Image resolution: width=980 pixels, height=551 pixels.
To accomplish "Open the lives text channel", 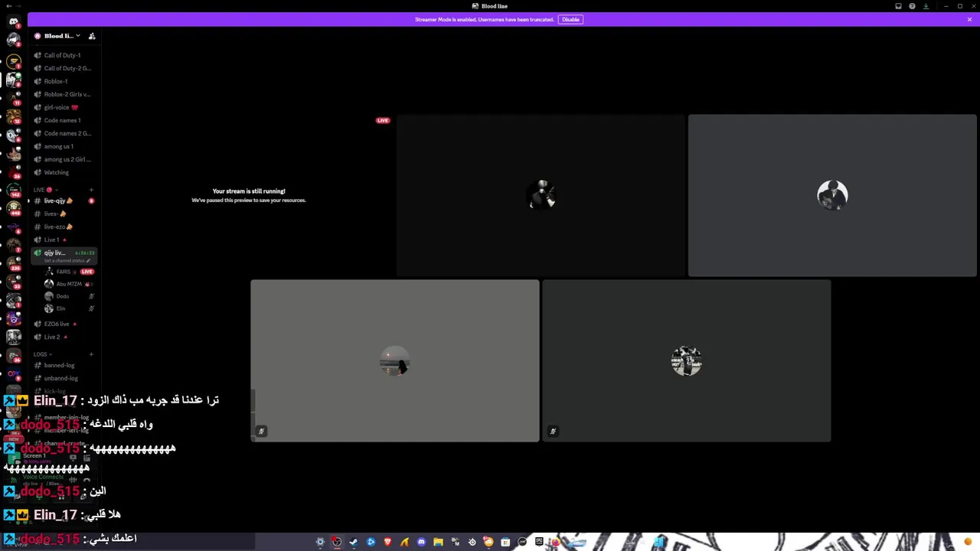I will 63,214.
